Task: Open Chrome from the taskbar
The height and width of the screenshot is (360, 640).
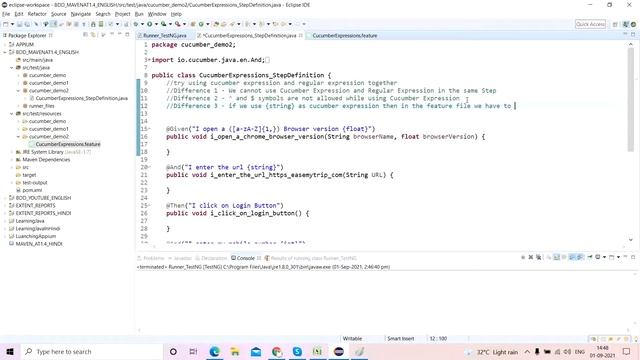Action: [277, 351]
